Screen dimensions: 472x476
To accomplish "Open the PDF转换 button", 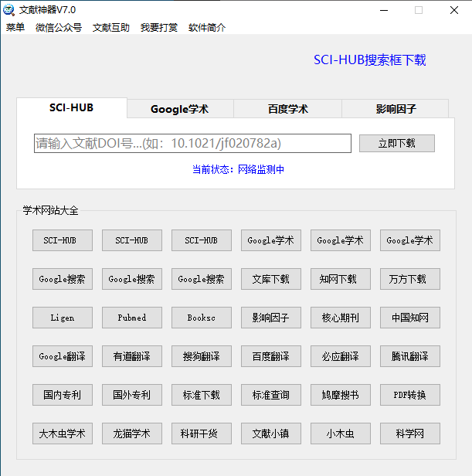I will (x=410, y=395).
